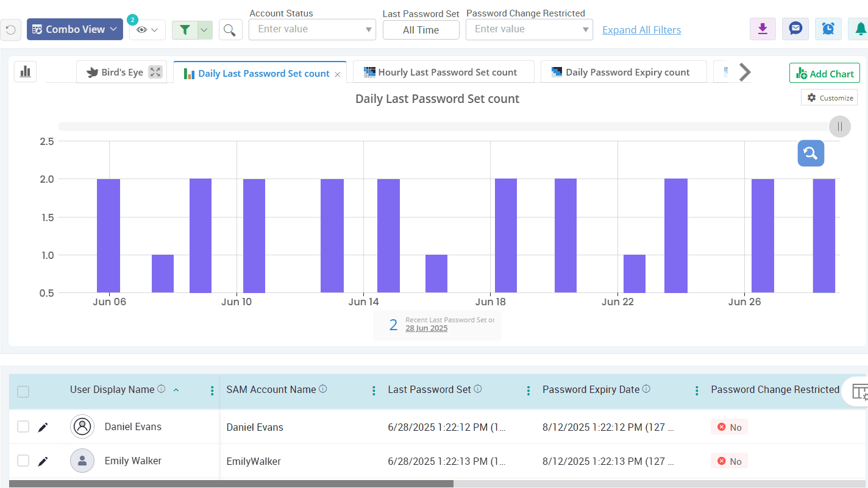The height and width of the screenshot is (488, 868).
Task: Open the Combo View dropdown
Action: (x=75, y=29)
